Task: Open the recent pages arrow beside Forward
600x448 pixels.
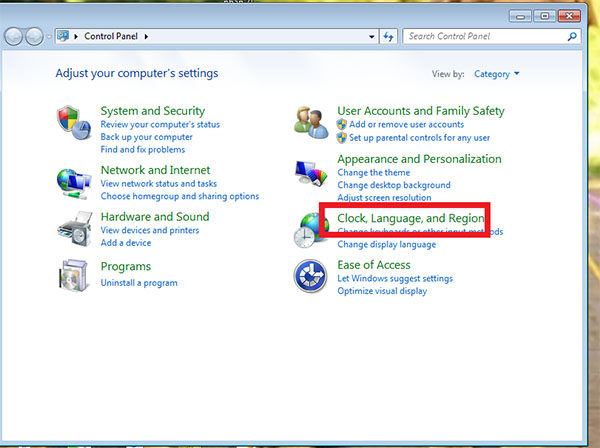Action: click(48, 37)
